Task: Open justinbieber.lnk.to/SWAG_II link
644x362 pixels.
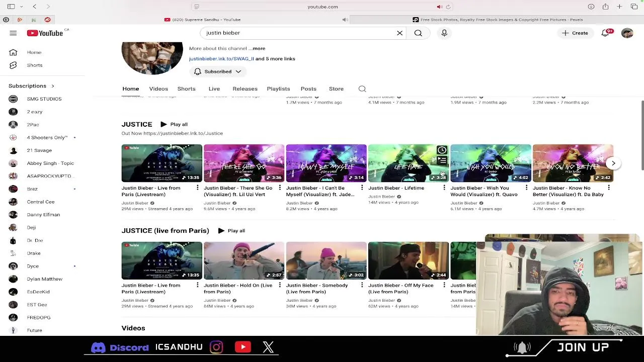Action: point(221,59)
